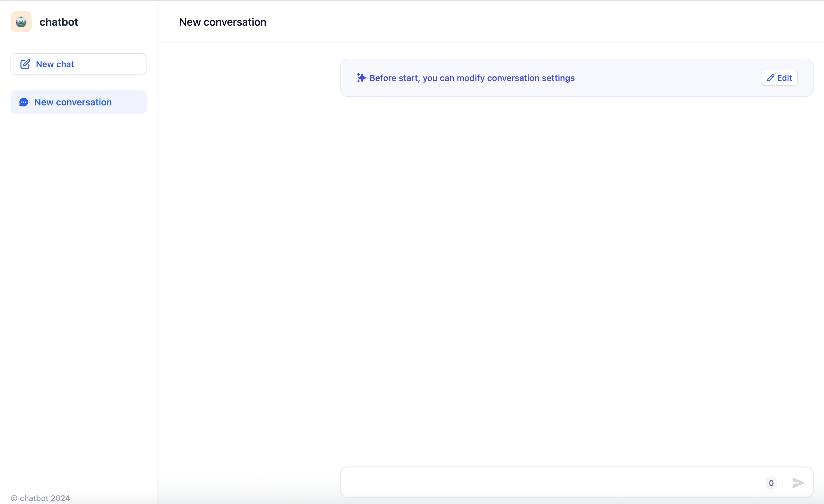Viewport: 824px width, 504px height.
Task: Click empty sidebar space below conversation list
Action: (x=79, y=267)
